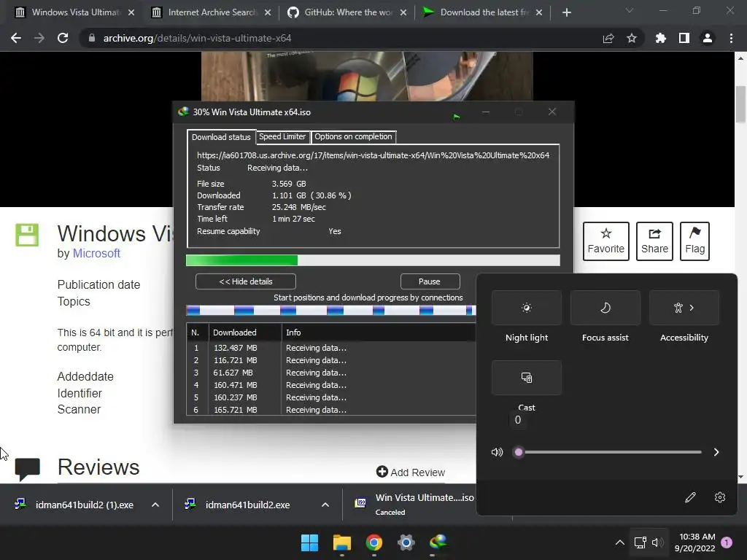
Task: Expand options for idman641build2.exe download
Action: click(x=325, y=505)
